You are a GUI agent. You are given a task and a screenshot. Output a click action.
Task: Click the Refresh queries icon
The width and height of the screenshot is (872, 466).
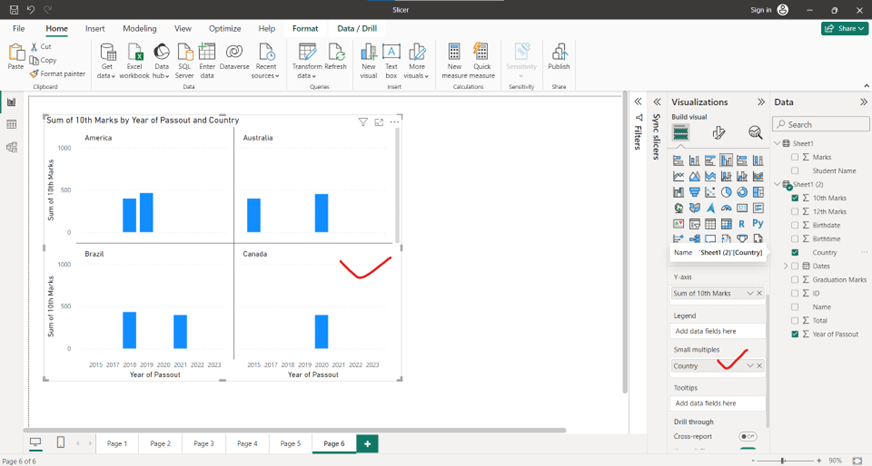pos(336,56)
